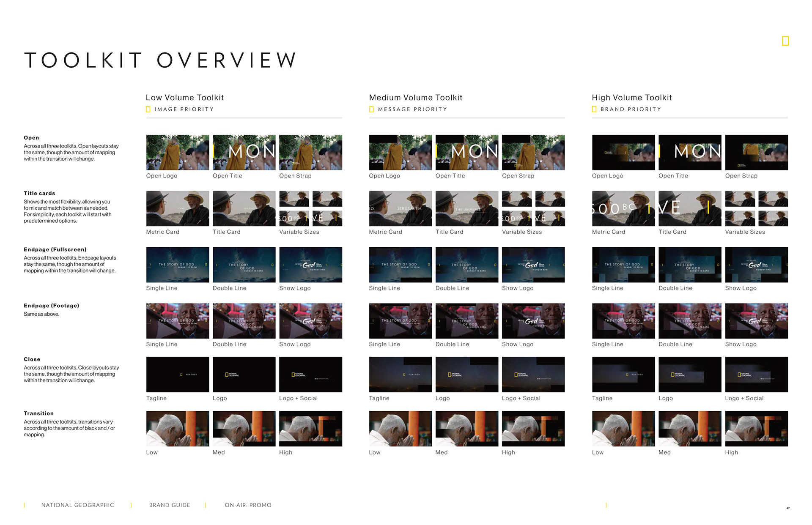Select Medium Volume High transition thumbnail
The height and width of the screenshot is (525, 812).
pyautogui.click(x=533, y=429)
